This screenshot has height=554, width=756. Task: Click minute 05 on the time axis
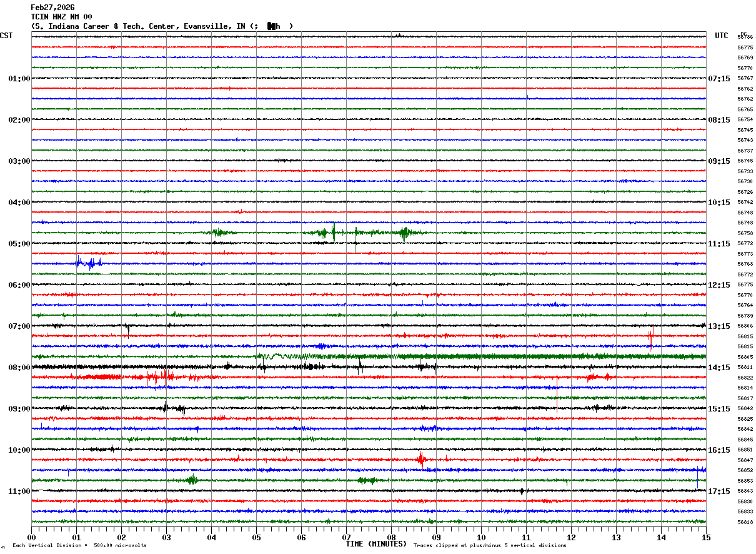click(x=256, y=537)
